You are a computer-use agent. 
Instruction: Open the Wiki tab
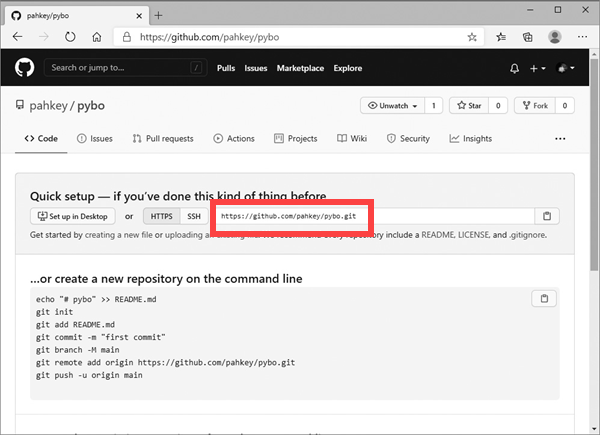(x=352, y=138)
